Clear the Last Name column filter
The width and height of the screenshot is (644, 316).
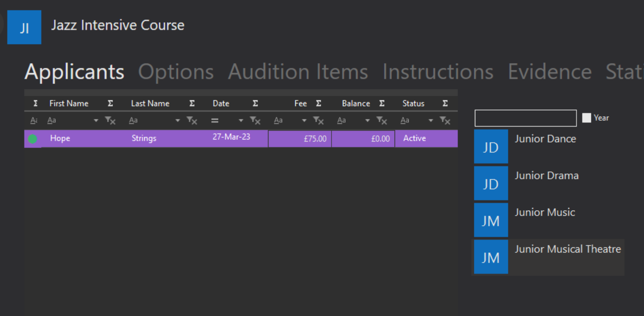point(192,120)
